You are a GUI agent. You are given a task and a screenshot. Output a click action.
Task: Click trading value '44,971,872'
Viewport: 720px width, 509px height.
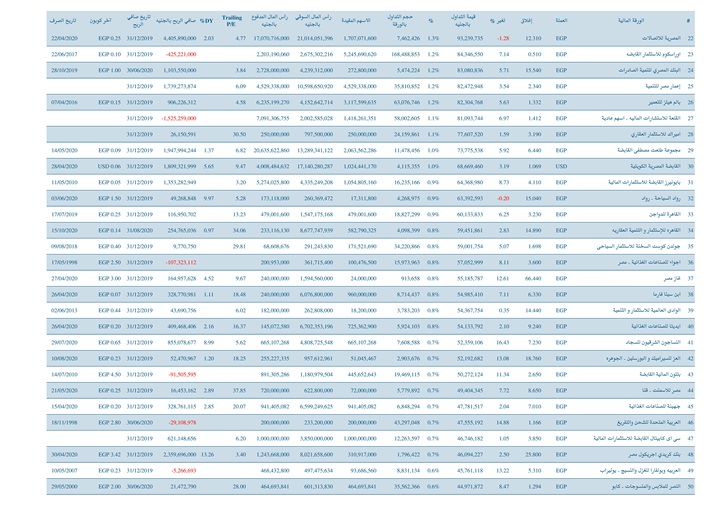pyautogui.click(x=470, y=487)
